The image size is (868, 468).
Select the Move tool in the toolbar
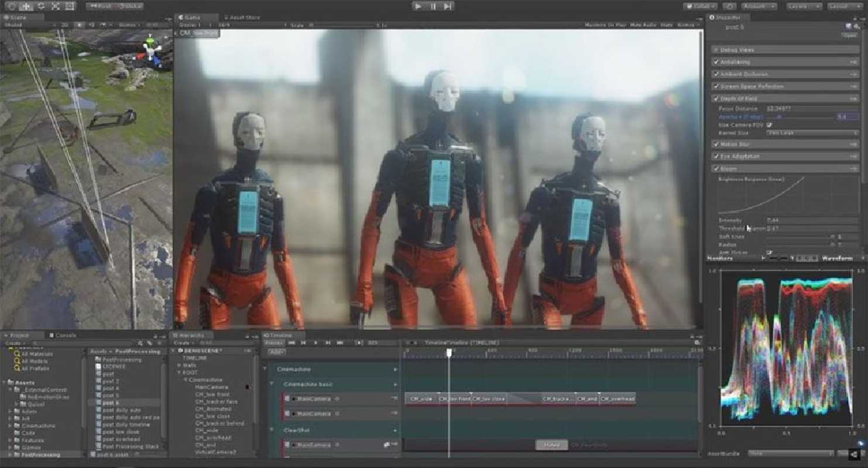click(25, 6)
